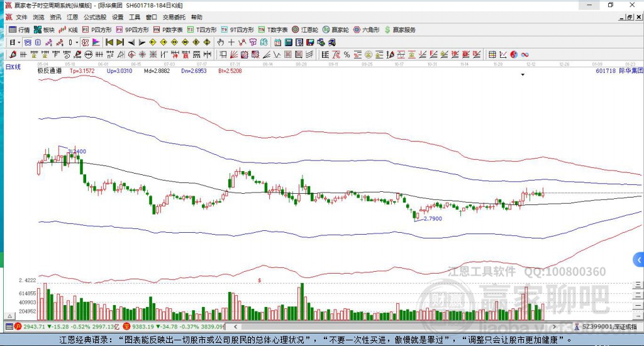Screen dimensions: 644x346
Task: Click the 日K线 chart label
Action: pos(13,67)
